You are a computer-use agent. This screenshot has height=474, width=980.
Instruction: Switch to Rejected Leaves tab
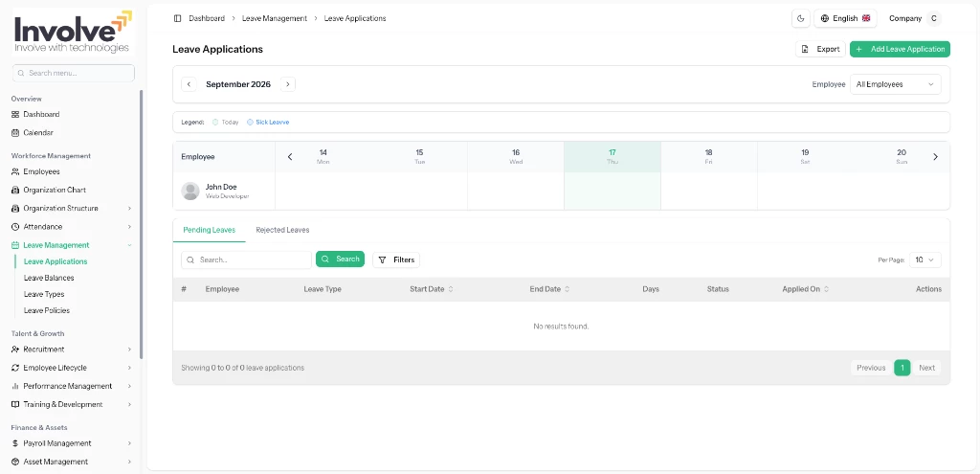click(x=282, y=230)
